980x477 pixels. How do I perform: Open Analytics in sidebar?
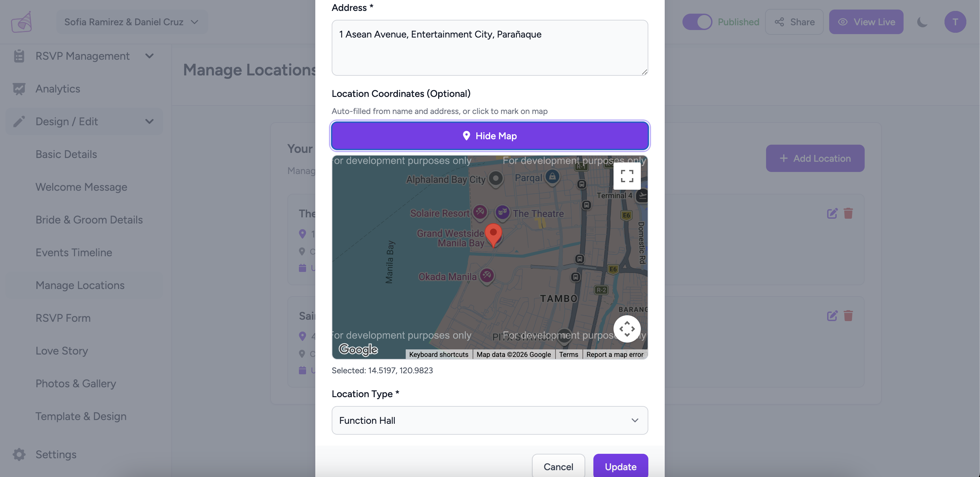tap(58, 89)
